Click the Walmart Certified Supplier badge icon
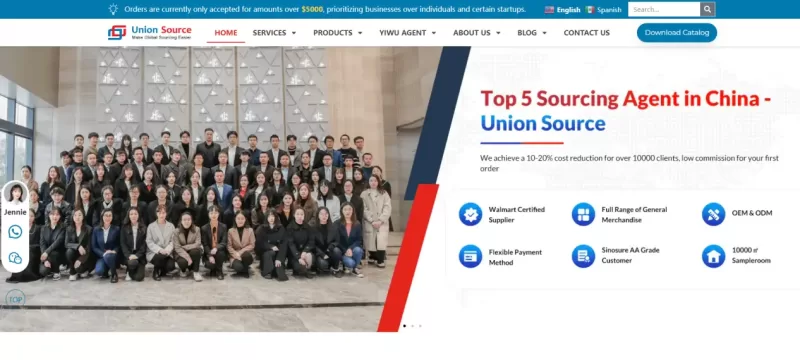The width and height of the screenshot is (800, 360). pos(470,214)
